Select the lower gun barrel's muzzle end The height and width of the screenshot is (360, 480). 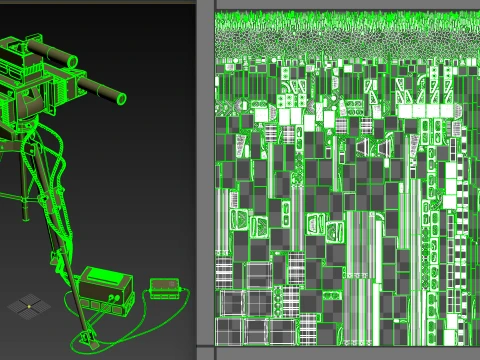click(x=121, y=98)
